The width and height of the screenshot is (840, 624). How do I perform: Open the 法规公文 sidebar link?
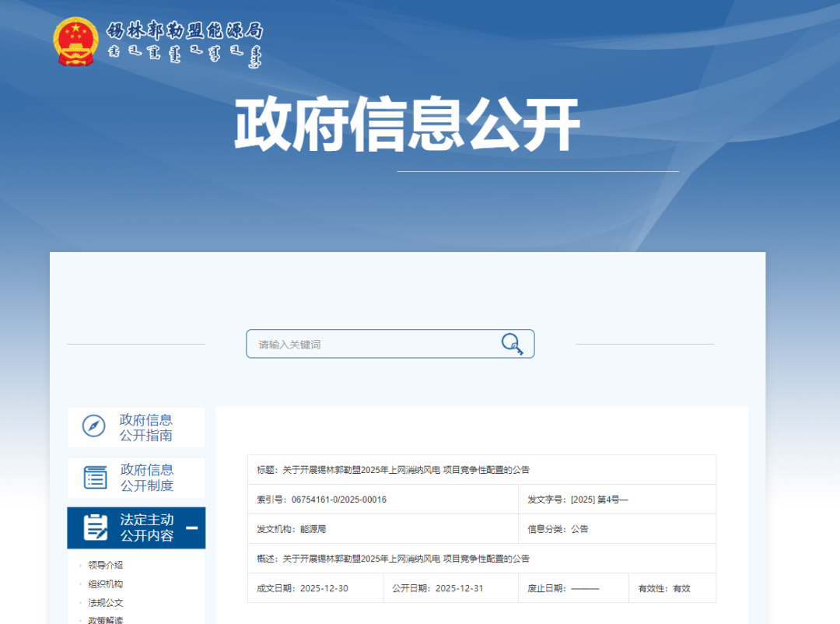pyautogui.click(x=106, y=602)
